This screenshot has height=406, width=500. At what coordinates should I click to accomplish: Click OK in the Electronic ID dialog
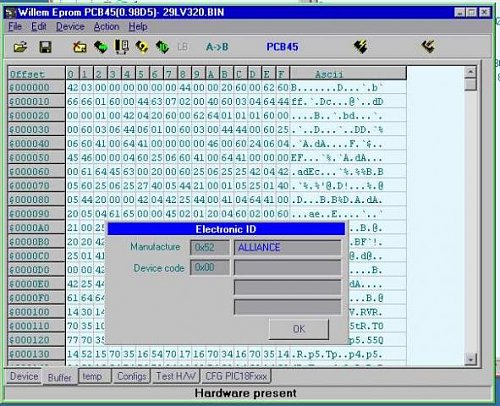tap(299, 329)
